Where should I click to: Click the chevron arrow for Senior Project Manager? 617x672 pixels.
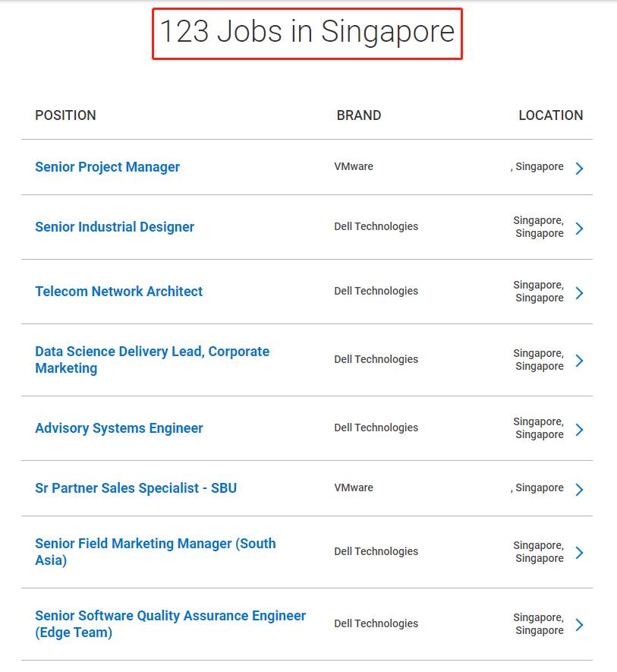(579, 169)
